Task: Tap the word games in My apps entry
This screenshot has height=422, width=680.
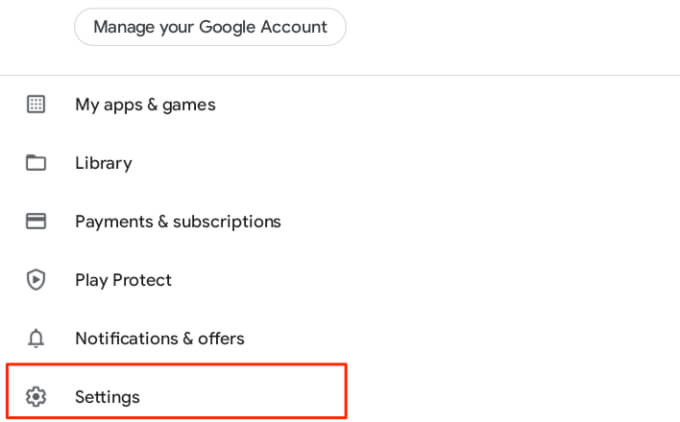Action: pos(191,104)
